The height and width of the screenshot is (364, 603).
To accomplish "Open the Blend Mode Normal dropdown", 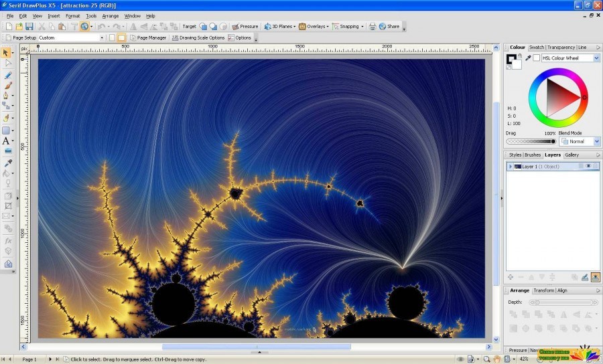I will click(580, 141).
